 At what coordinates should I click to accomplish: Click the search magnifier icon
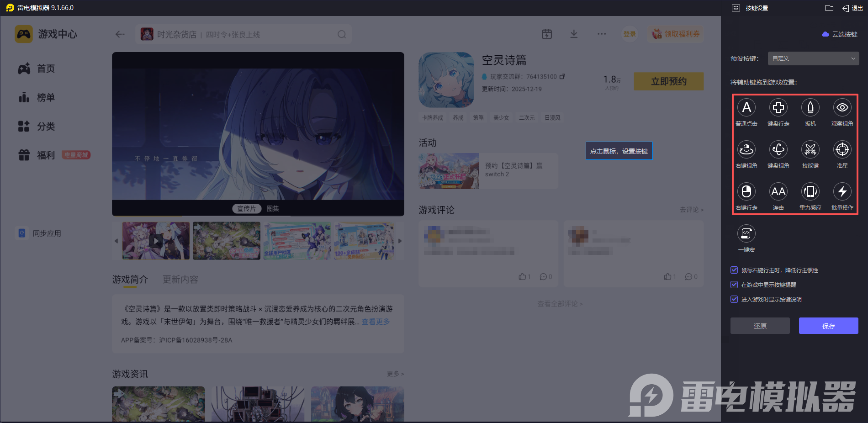pos(342,34)
